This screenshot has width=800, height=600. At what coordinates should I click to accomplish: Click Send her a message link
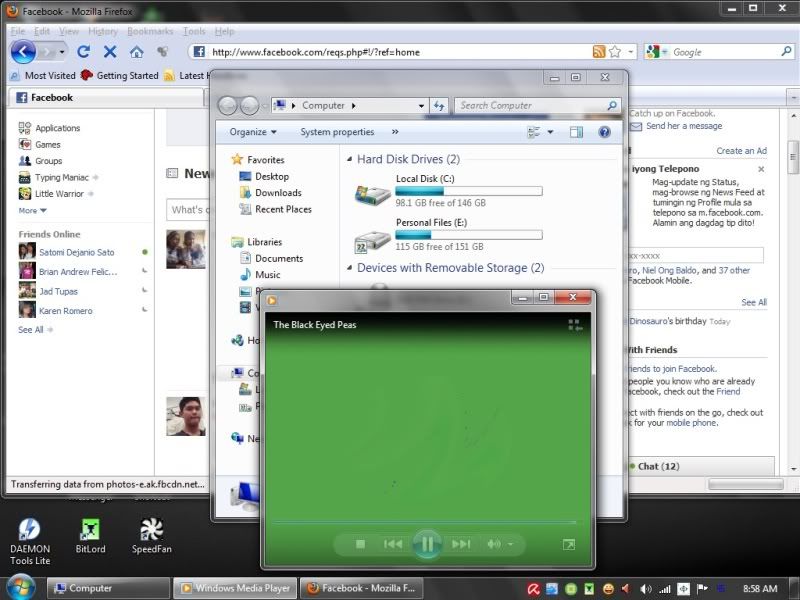[684, 126]
